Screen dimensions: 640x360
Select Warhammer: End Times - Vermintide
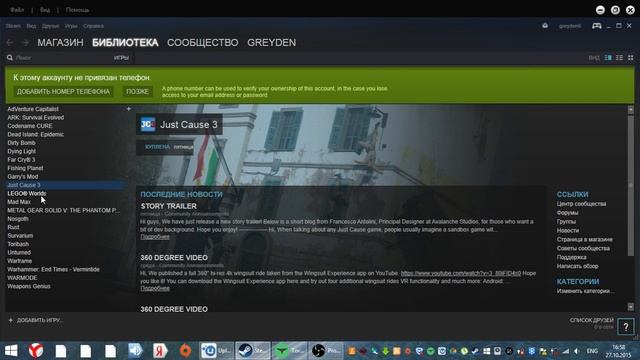pyautogui.click(x=53, y=269)
